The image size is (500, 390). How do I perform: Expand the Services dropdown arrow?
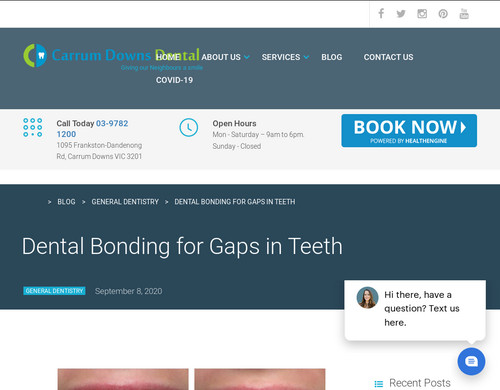[306, 57]
